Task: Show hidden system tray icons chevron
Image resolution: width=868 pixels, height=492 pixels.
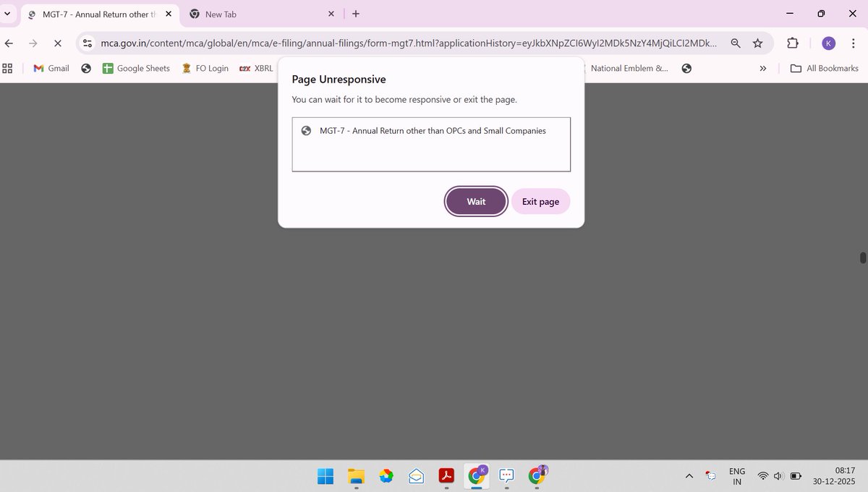Action: 689,475
